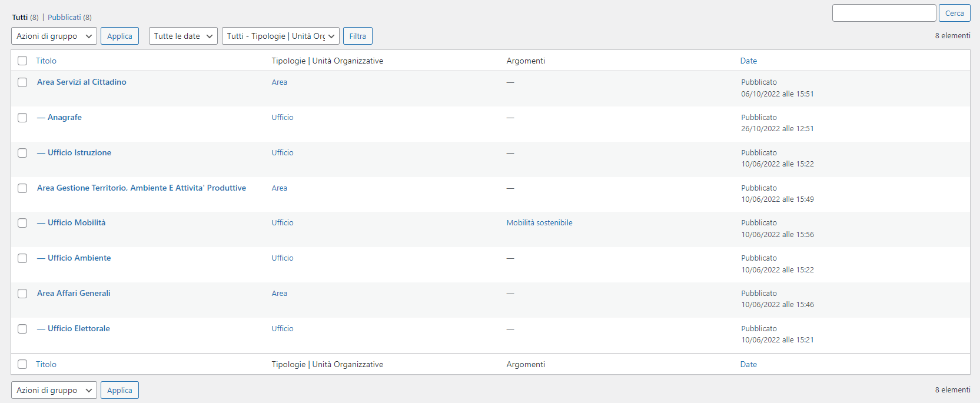The image size is (980, 403).
Task: Tick the checkbox next to Ufficio Mobilità
Action: [22, 223]
